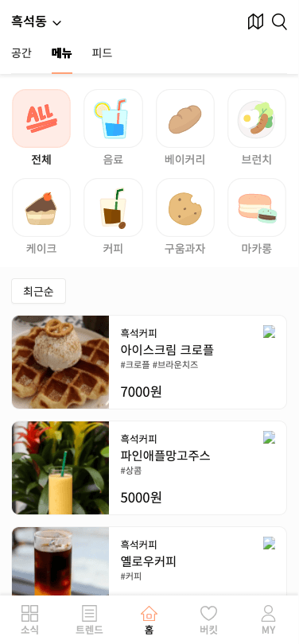The width and height of the screenshot is (299, 644).
Task: Open the map view icon
Action: [255, 21]
